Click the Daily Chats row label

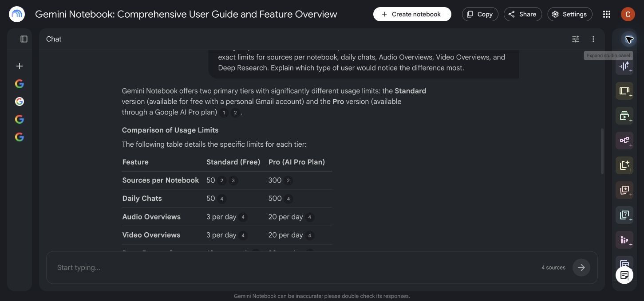(142, 199)
